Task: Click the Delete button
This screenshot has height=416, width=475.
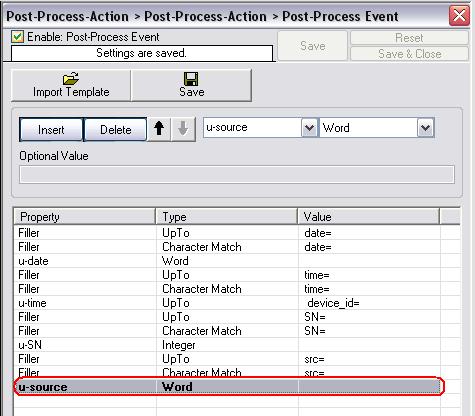Action: [115, 129]
